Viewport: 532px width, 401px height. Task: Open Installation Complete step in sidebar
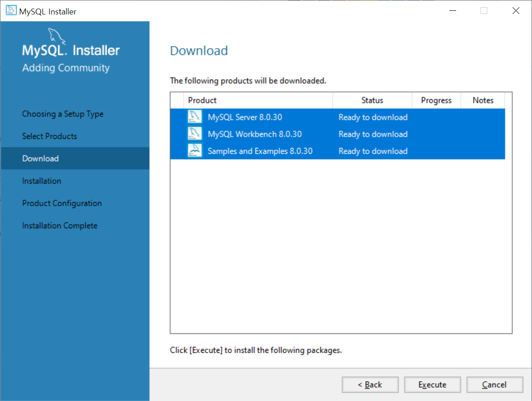click(60, 226)
